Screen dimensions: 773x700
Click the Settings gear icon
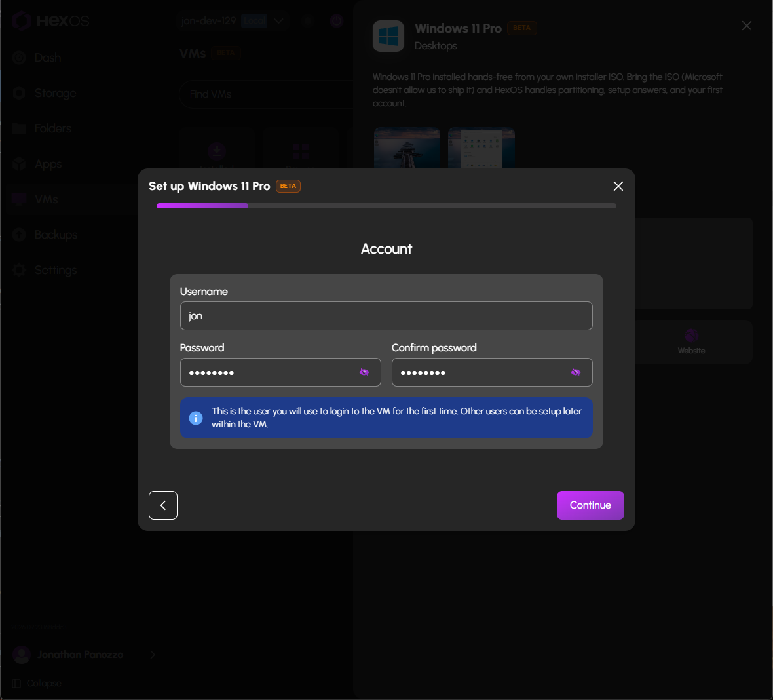[19, 270]
